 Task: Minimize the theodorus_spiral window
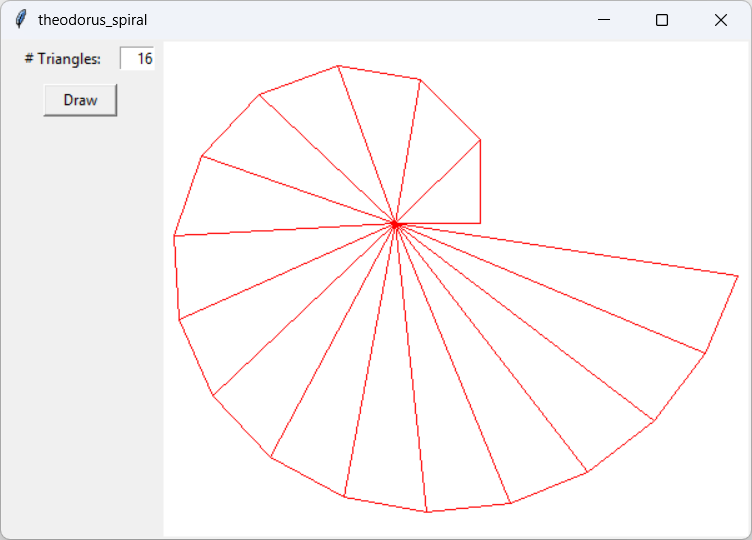[603, 20]
